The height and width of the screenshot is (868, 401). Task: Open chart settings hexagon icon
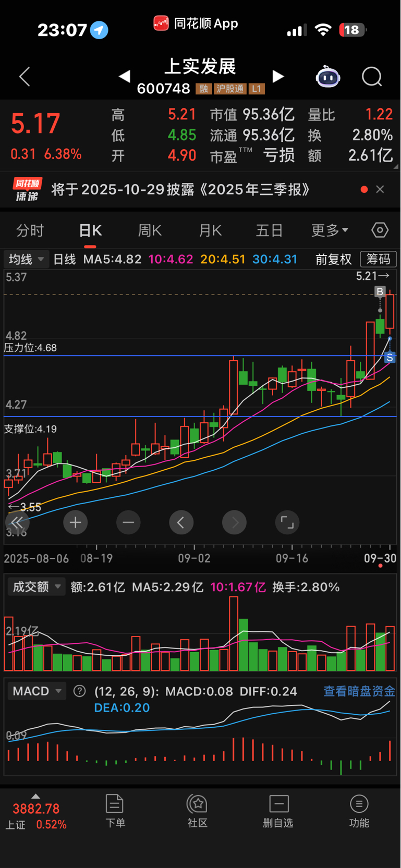(x=380, y=230)
